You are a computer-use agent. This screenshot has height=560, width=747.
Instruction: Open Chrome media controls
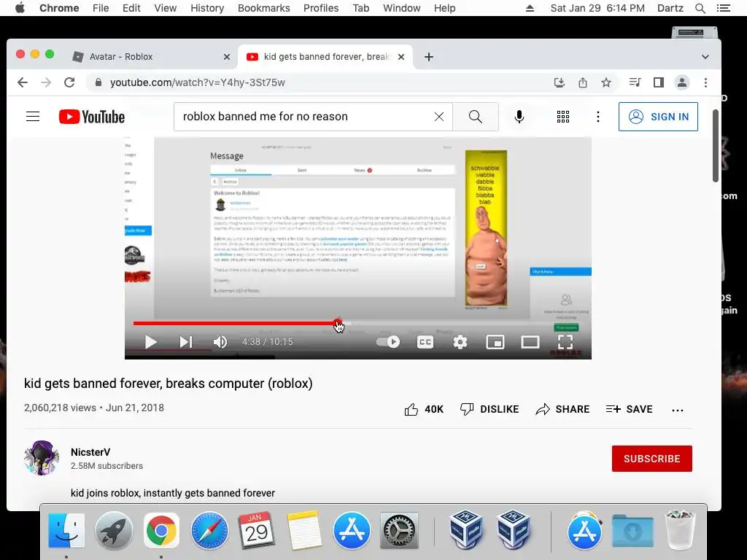click(635, 82)
